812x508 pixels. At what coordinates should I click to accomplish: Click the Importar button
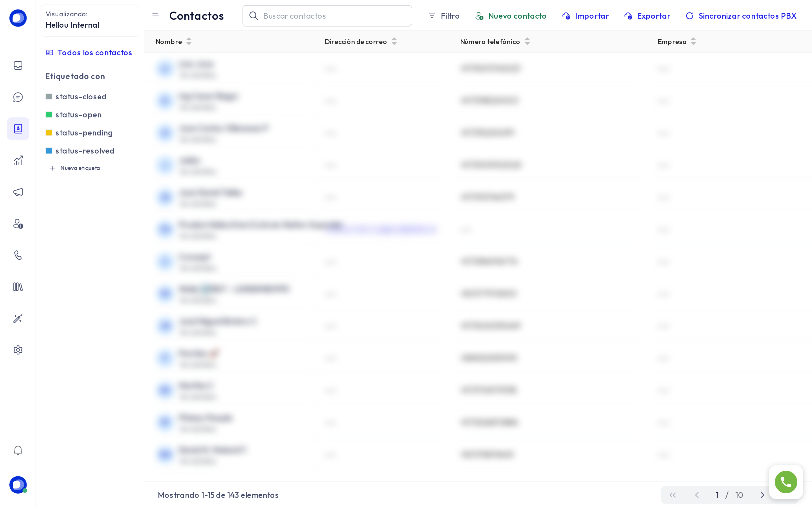585,16
